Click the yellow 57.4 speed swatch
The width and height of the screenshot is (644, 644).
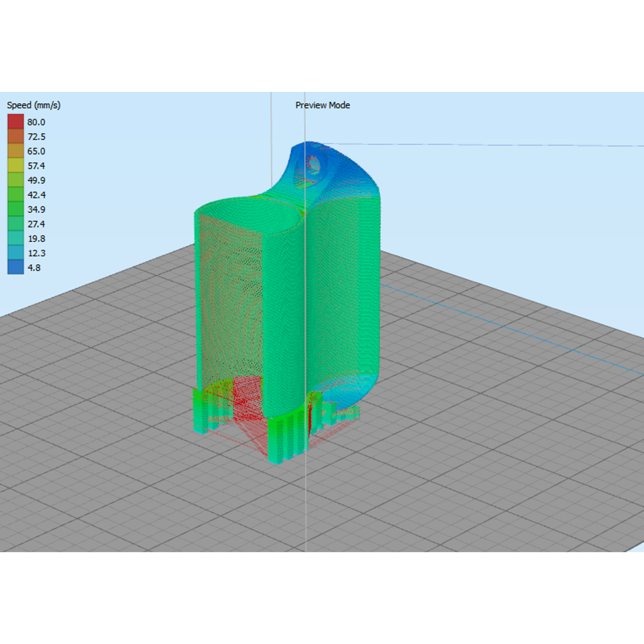15,166
